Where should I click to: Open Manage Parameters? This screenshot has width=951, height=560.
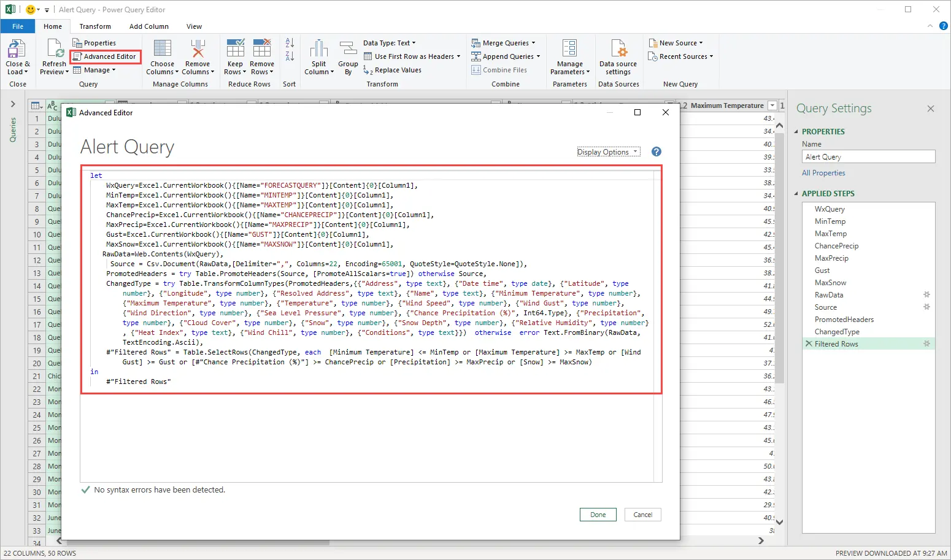(568, 55)
